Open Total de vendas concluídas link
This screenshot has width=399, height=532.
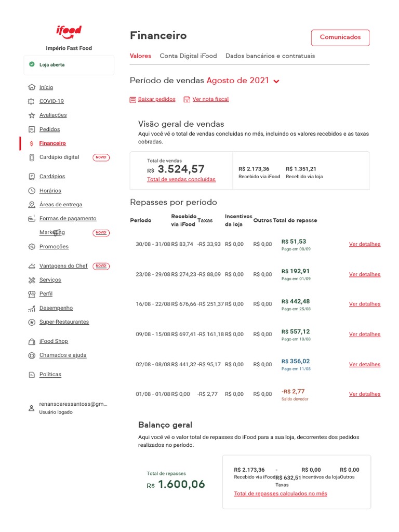tap(181, 179)
